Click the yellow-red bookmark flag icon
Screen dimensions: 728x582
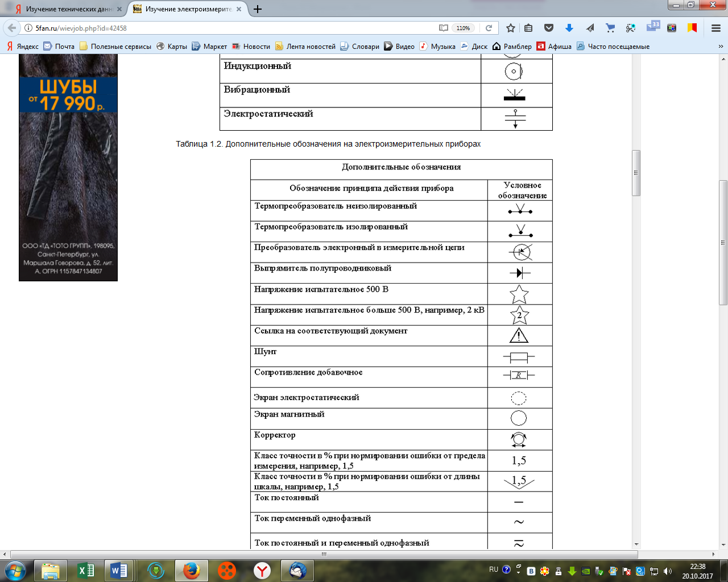point(692,28)
